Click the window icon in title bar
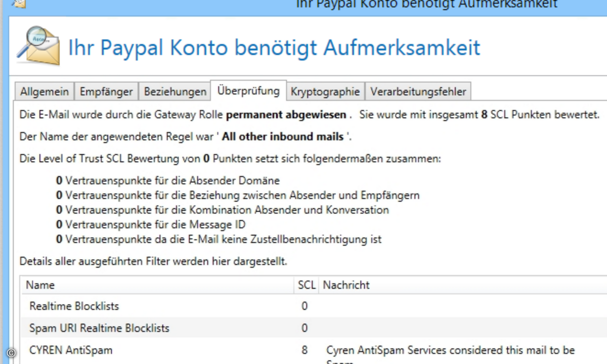607x364 pixels. click(18, 4)
